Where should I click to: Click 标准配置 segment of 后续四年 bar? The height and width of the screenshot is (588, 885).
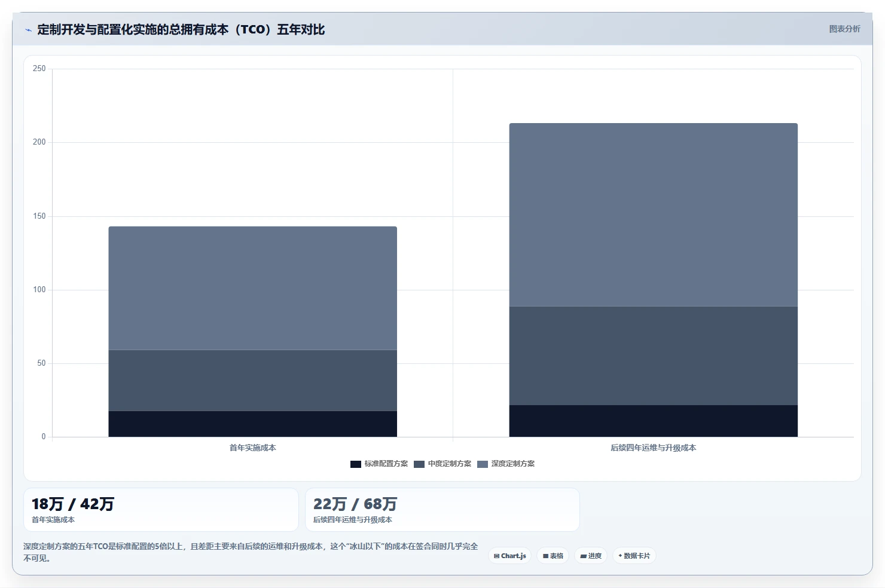[x=654, y=421]
